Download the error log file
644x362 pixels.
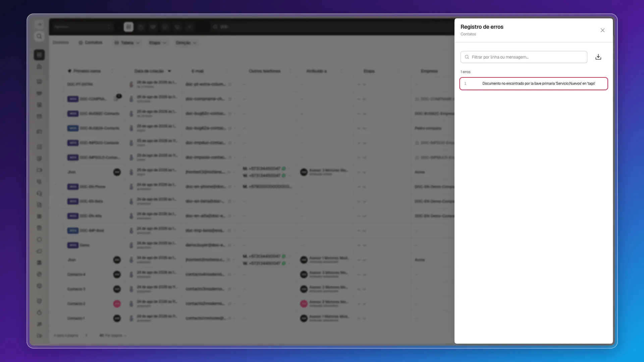click(x=598, y=57)
